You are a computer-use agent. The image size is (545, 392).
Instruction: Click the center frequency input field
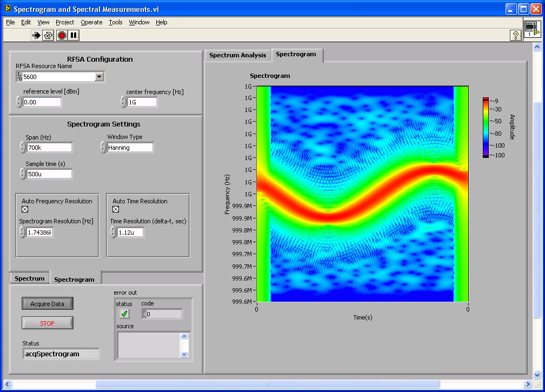click(x=143, y=102)
